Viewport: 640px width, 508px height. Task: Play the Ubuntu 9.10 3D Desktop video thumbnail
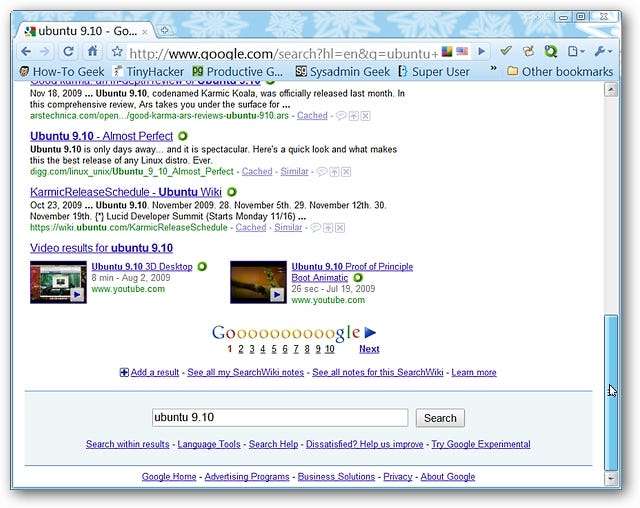click(x=58, y=282)
